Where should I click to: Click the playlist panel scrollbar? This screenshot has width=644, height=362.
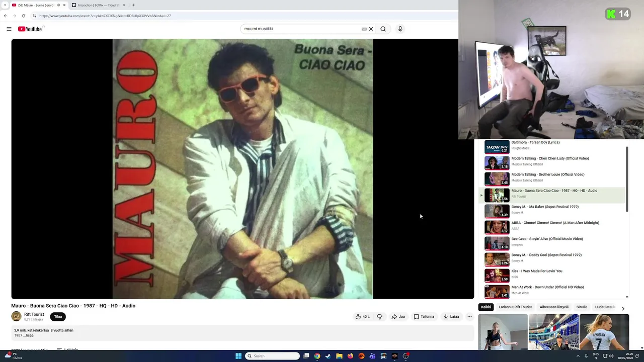[x=627, y=179]
